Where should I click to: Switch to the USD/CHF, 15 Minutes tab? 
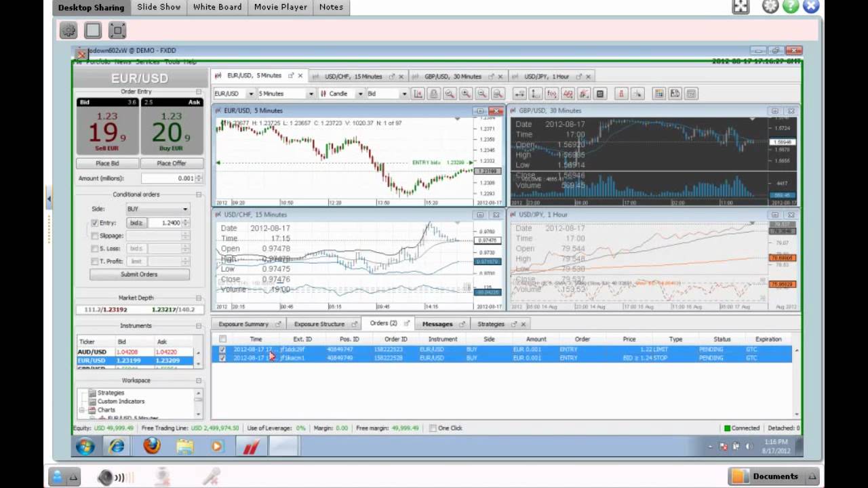pyautogui.click(x=353, y=77)
